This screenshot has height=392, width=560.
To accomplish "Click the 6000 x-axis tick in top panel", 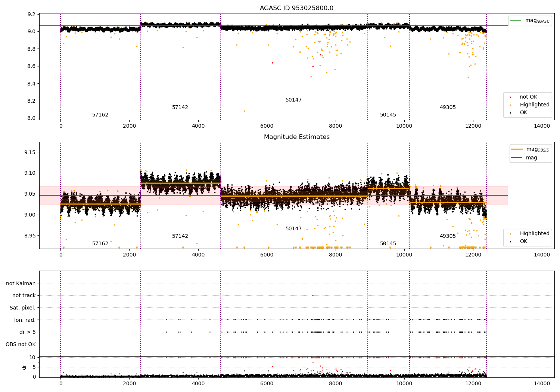I will tap(267, 126).
